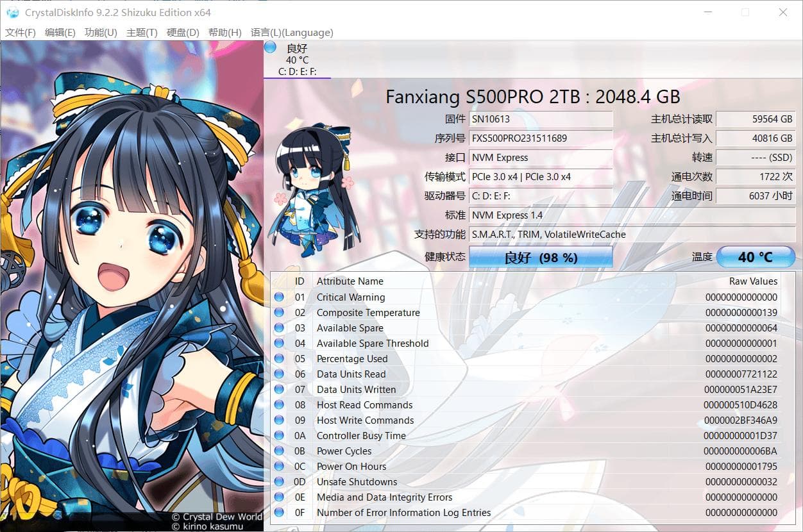This screenshot has width=803, height=532.
Task: Click the status orb for Unsafe Shutdowns
Action: click(x=279, y=481)
